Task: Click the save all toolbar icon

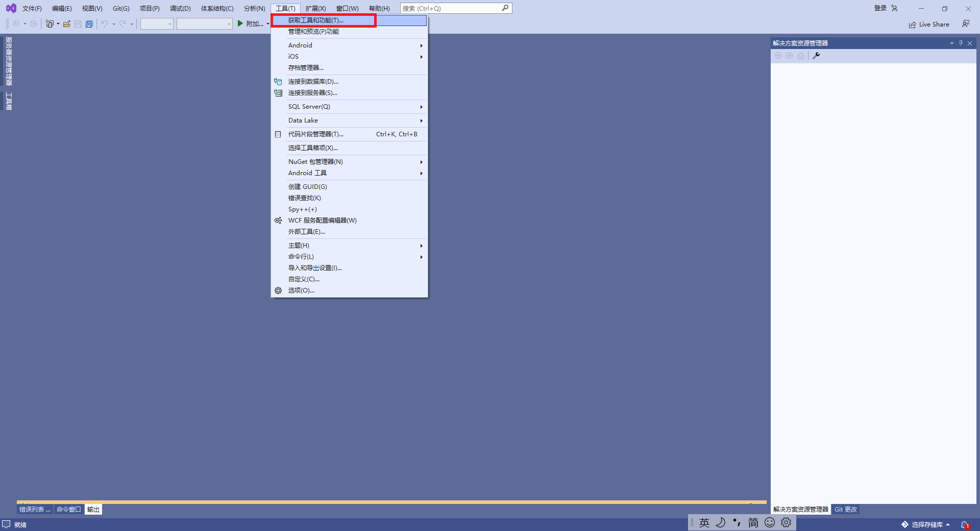Action: click(89, 24)
